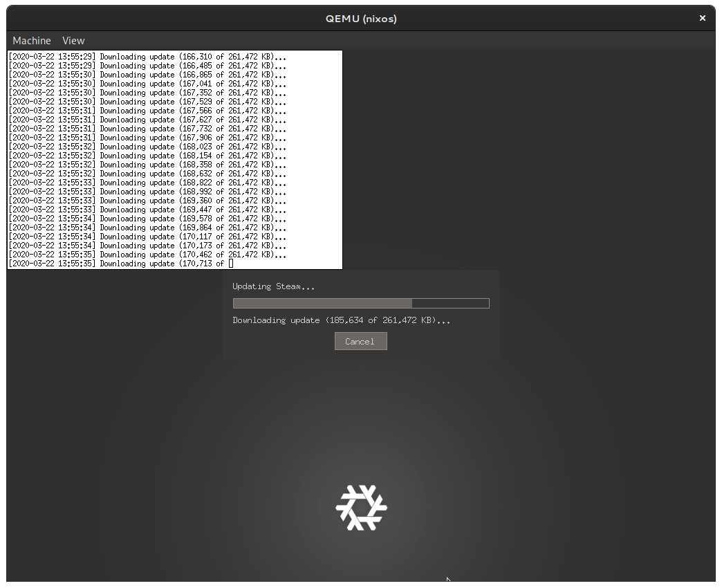Click the terminal cursor after 170,713 of
Screen dimensions: 722x588
coord(231,264)
